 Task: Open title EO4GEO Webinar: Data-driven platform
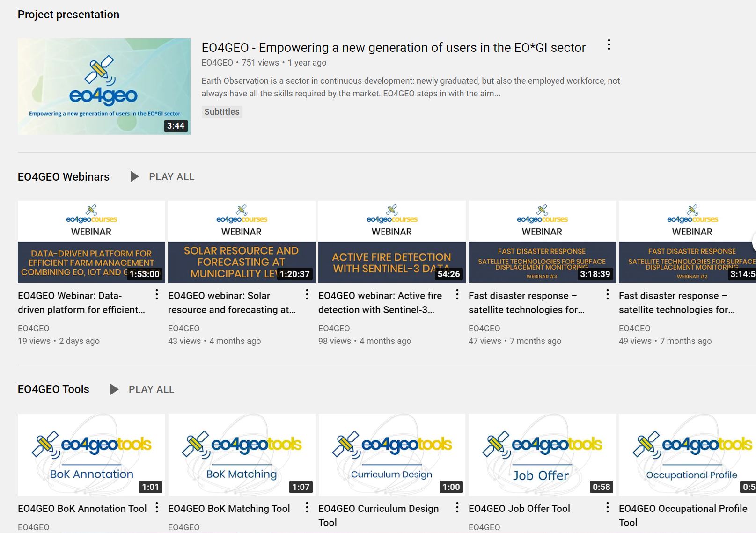coord(81,303)
